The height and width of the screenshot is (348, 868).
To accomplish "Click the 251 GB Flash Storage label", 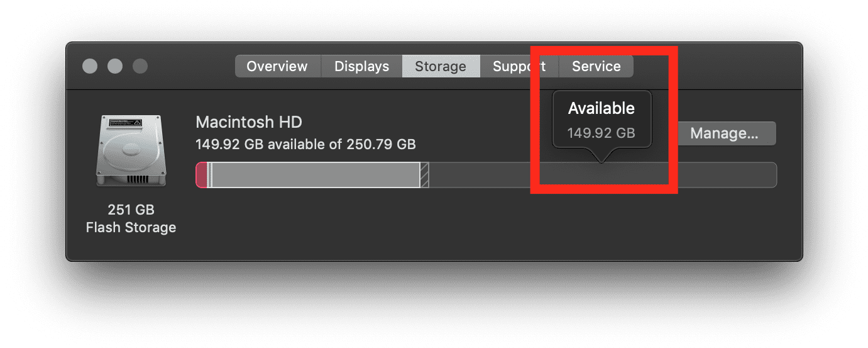I will [x=131, y=218].
